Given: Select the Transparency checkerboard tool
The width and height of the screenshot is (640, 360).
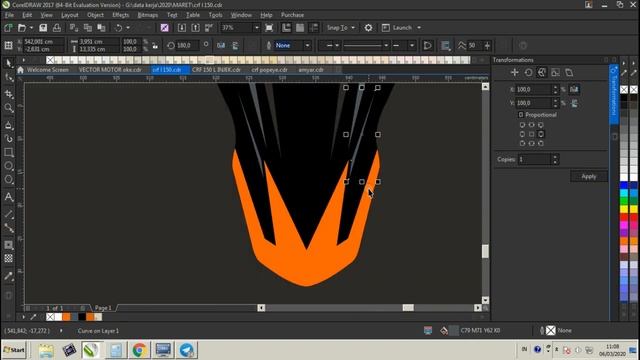Looking at the screenshot, I should pos(9,258).
